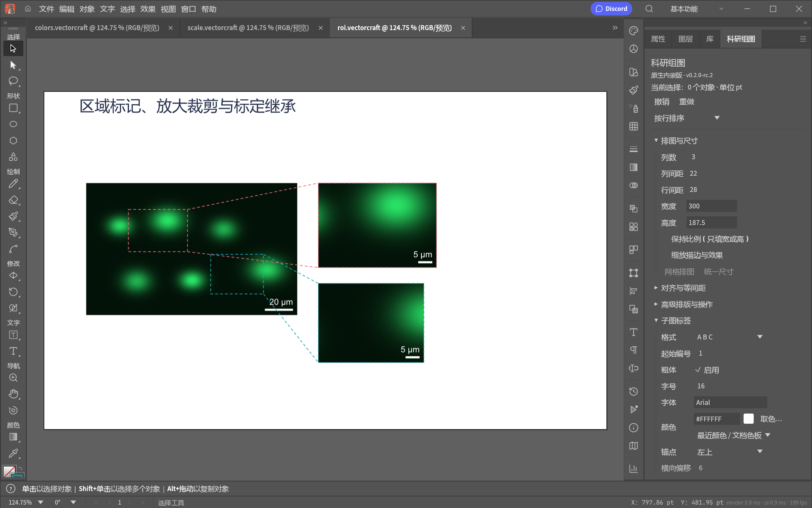Screen dimensions: 812x508
Task: Switch to colors.vectorcraft tab
Action: (97, 28)
